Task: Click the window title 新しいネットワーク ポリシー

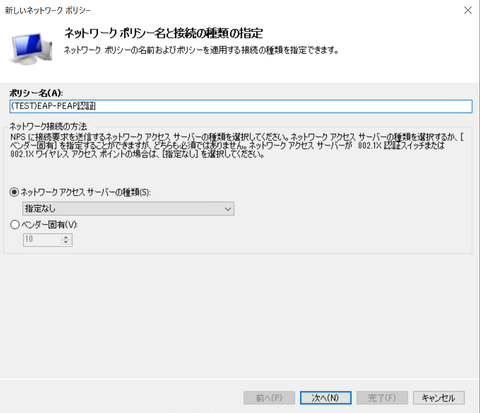Action: click(48, 10)
